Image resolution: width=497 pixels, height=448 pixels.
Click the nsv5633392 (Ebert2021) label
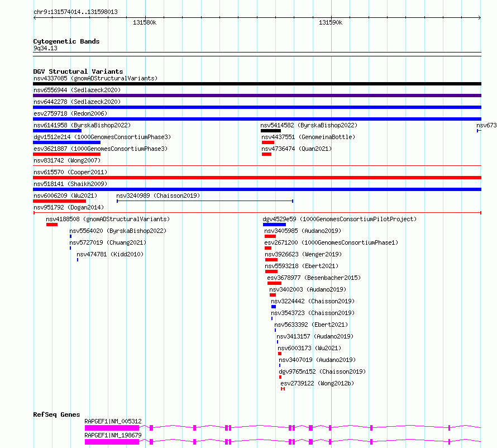311,325
